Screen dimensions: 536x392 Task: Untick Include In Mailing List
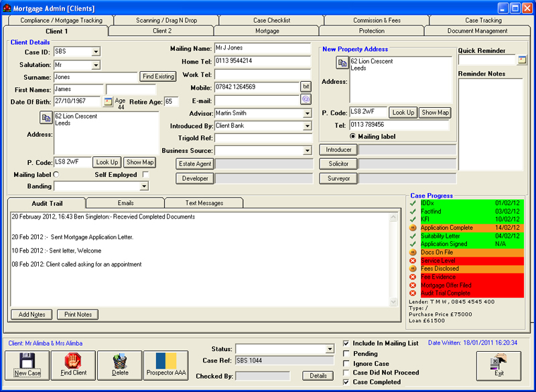(x=346, y=343)
